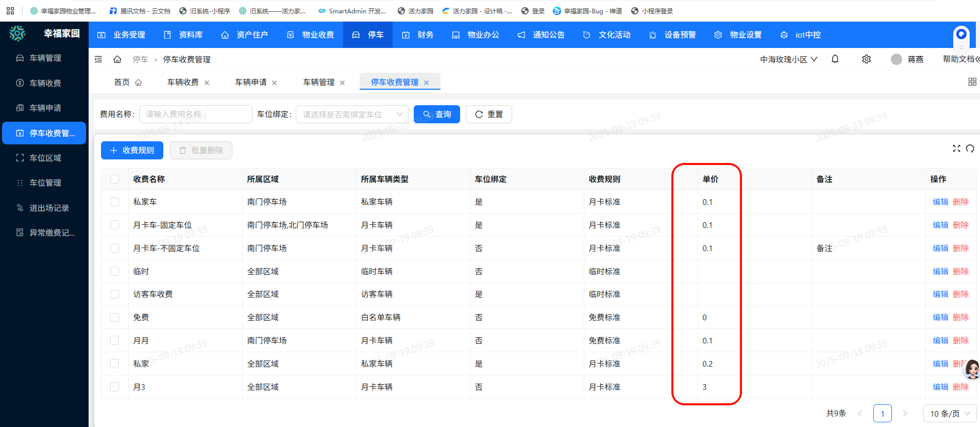Viewport: 980px width, 427px height.
Task: Open 异常缴费记录 in sidebar
Action: coord(44,233)
